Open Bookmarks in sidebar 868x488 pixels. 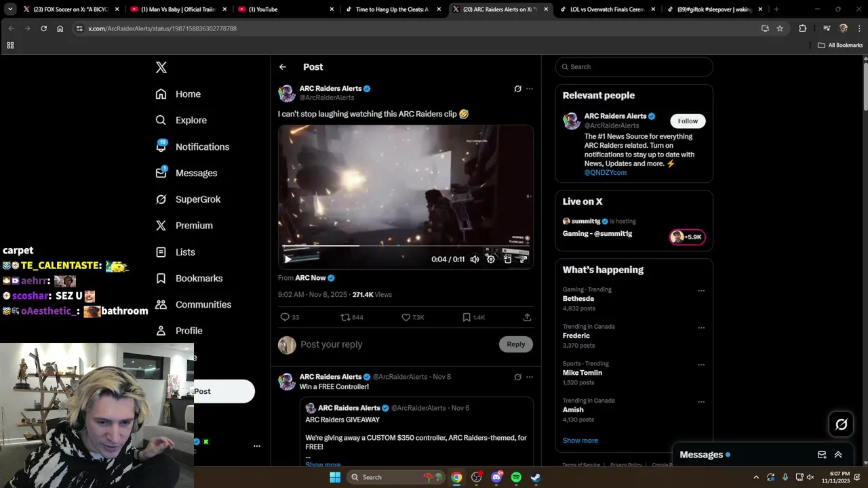coord(189,279)
